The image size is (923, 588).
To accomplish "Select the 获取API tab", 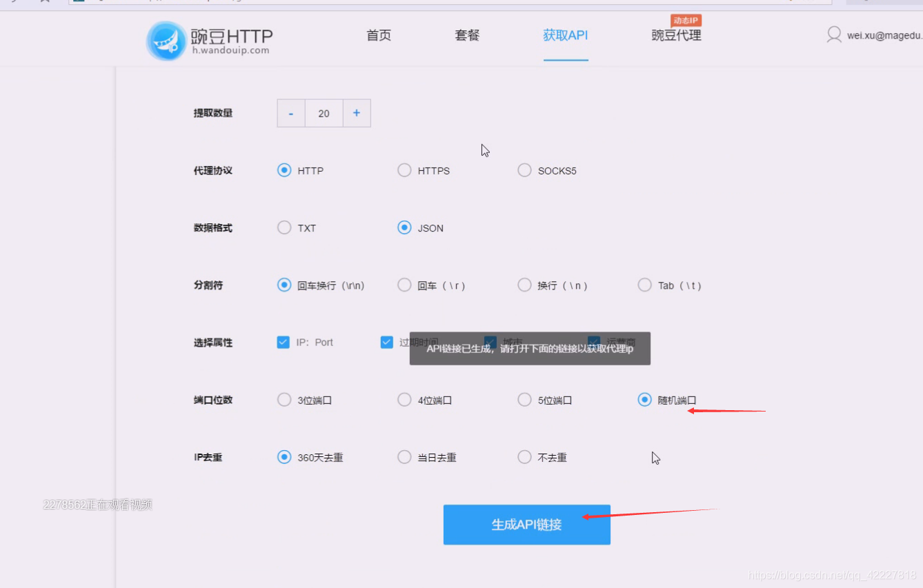I will [x=566, y=35].
